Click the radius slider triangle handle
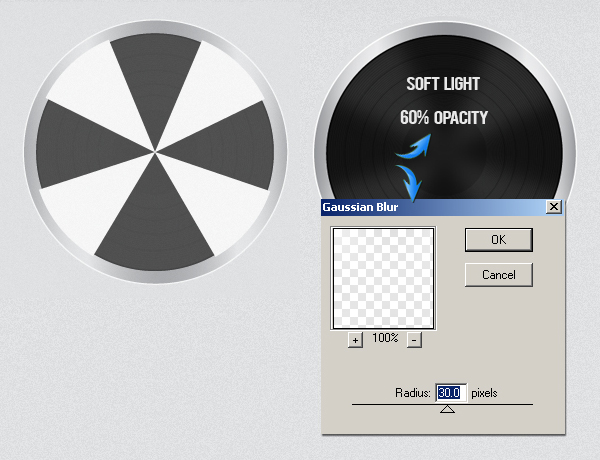The image size is (600, 460). (447, 409)
